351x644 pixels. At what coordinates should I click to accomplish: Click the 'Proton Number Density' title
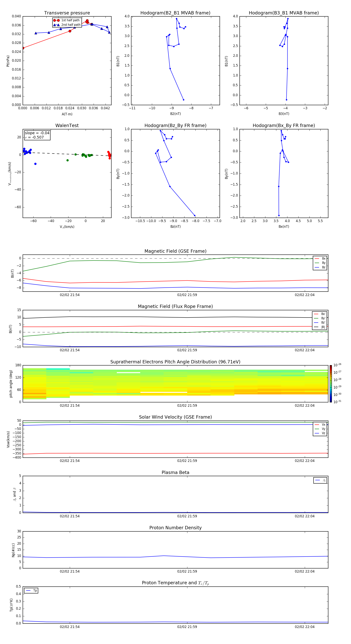click(x=175, y=528)
